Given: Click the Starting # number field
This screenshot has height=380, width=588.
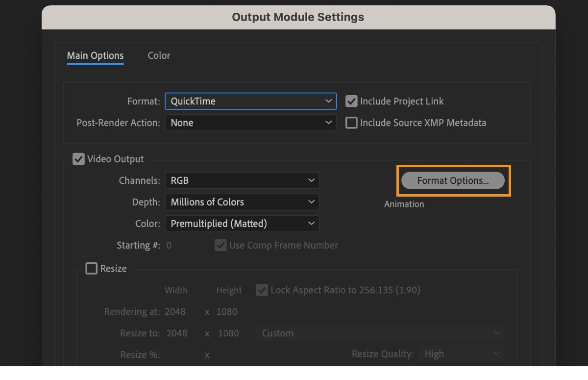Looking at the screenshot, I should [x=169, y=245].
